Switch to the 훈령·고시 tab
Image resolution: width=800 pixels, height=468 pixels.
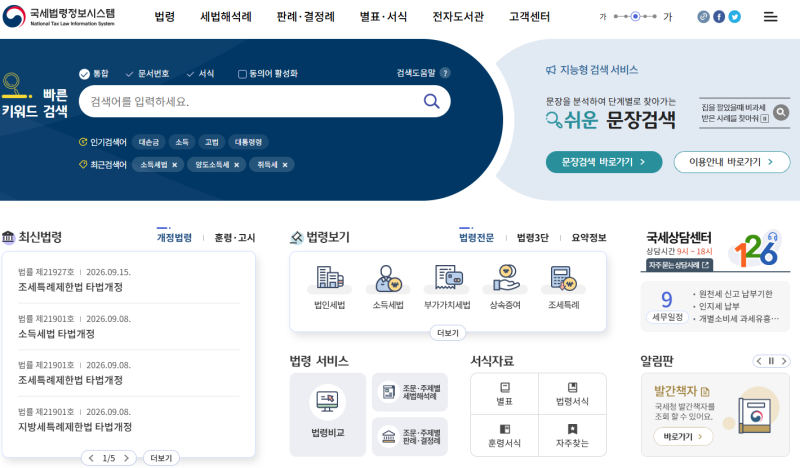point(235,237)
